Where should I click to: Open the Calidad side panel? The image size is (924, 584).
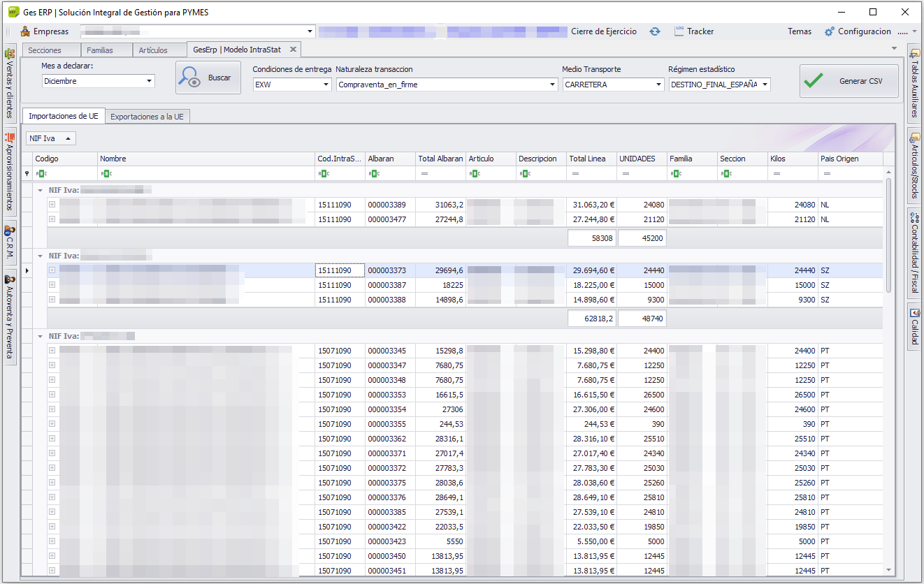tap(914, 327)
